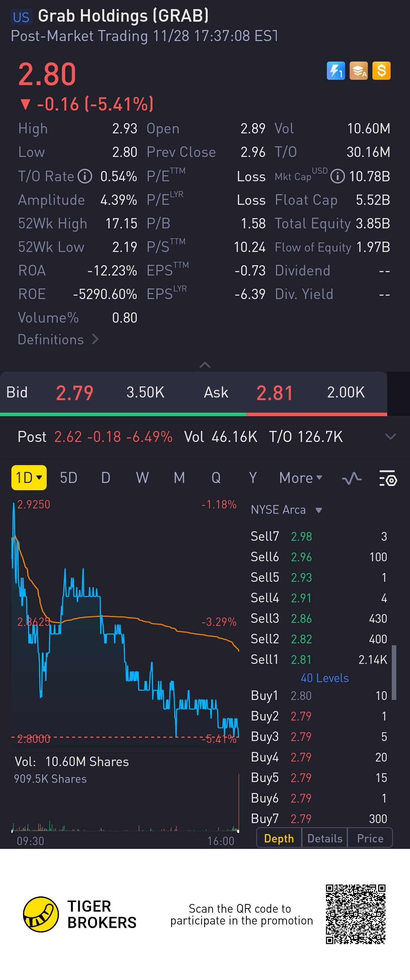Image resolution: width=410 pixels, height=980 pixels.
Task: Tap the Float Cap value 5.52B
Action: pyautogui.click(x=373, y=200)
